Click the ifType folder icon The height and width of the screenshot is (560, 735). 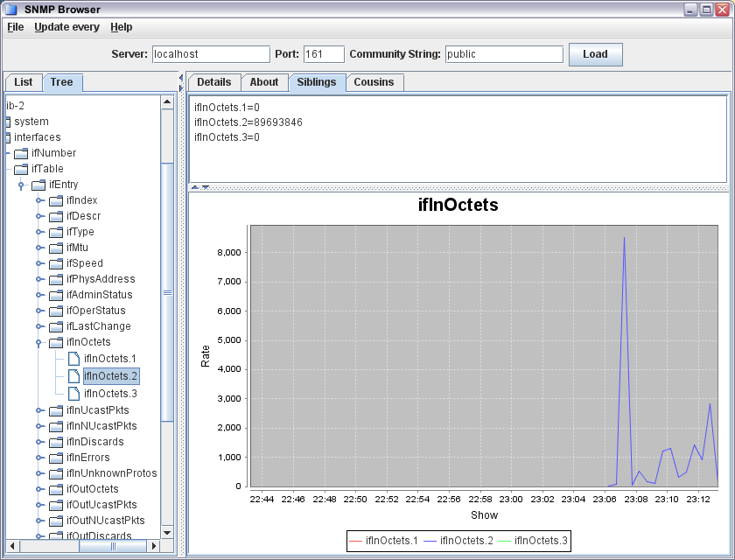(56, 233)
